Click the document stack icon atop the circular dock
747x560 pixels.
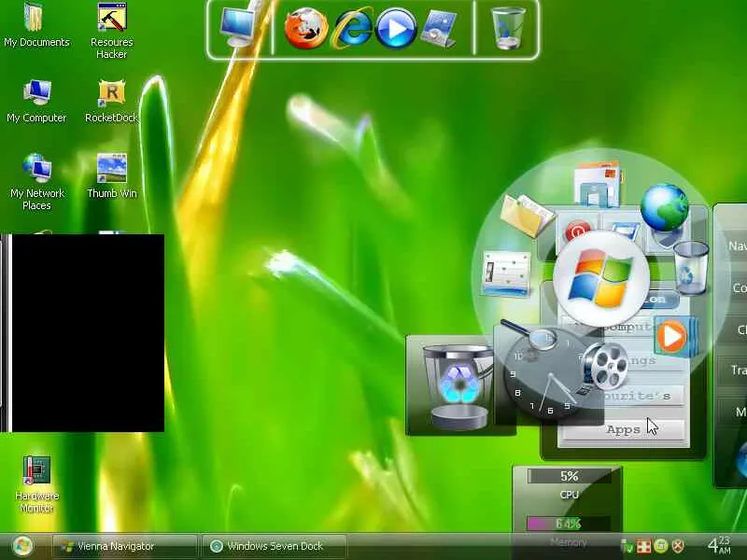point(598,184)
